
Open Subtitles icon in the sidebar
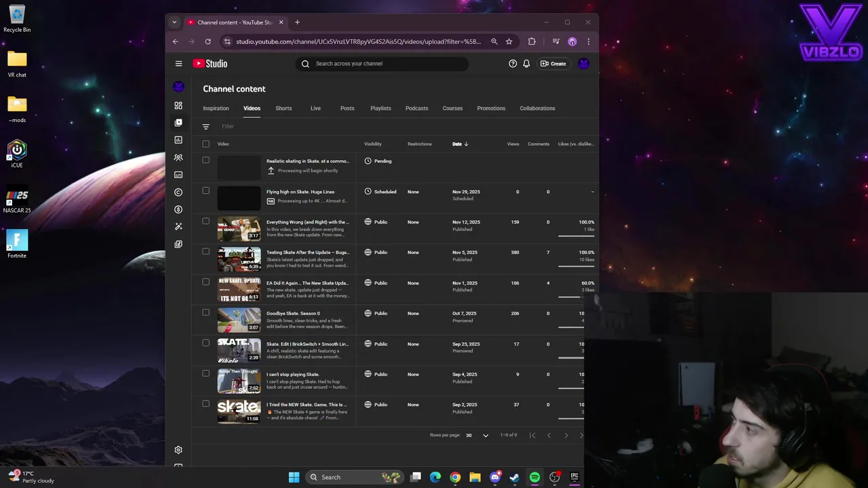(x=178, y=175)
